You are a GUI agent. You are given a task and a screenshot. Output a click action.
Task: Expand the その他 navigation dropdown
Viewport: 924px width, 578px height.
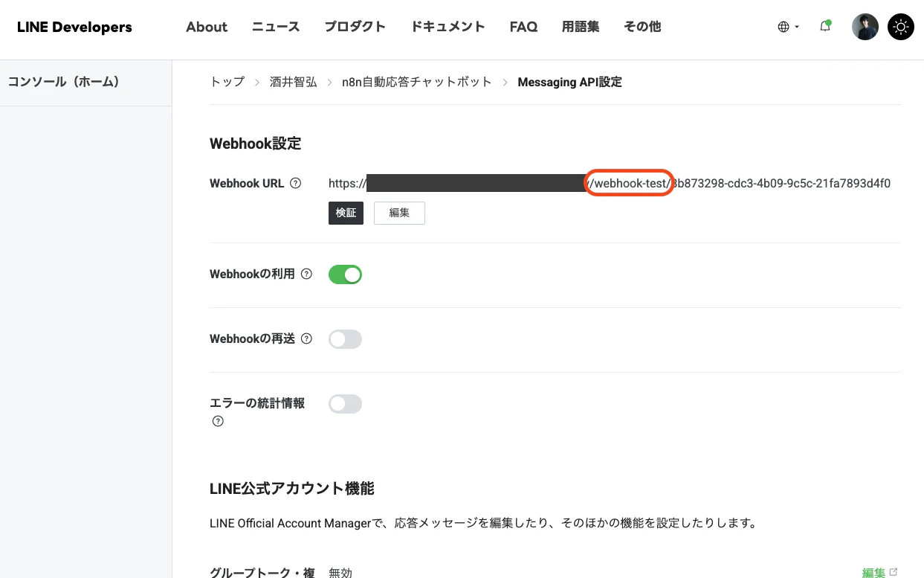pyautogui.click(x=642, y=26)
